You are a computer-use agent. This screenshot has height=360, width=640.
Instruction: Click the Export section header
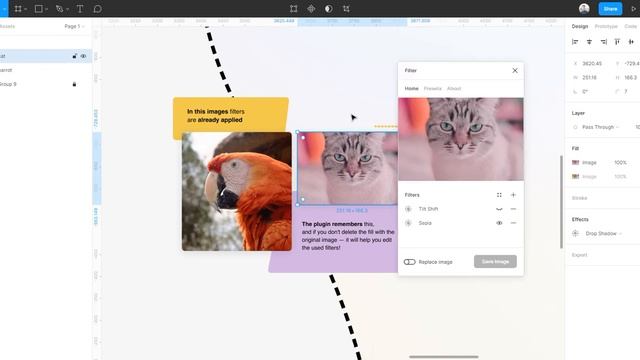click(580, 255)
